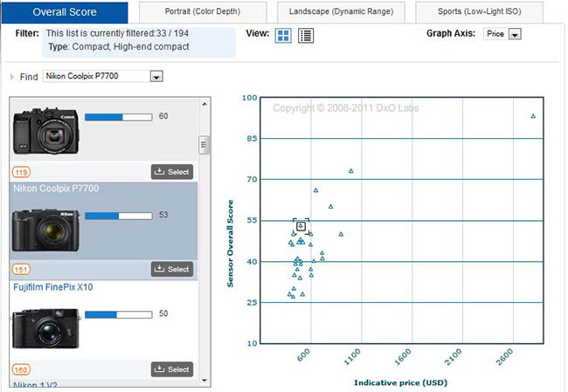This screenshot has width=568, height=392.
Task: Click the camera list scroll down arrow
Action: tap(204, 381)
